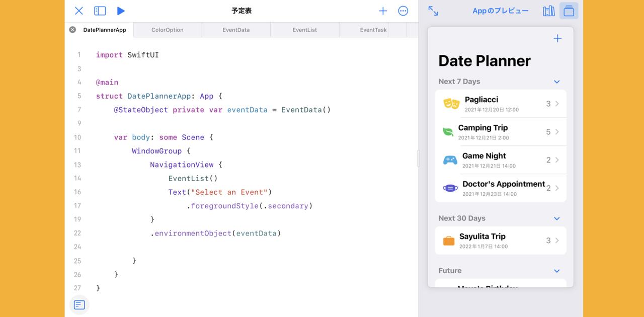Open the ellipsis more options menu
This screenshot has height=317, width=644.
(403, 10)
